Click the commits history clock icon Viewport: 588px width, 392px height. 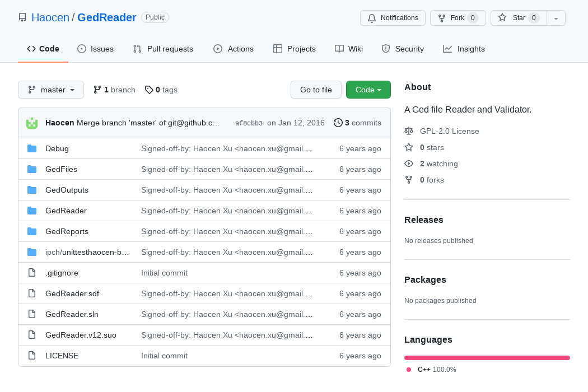[338, 123]
